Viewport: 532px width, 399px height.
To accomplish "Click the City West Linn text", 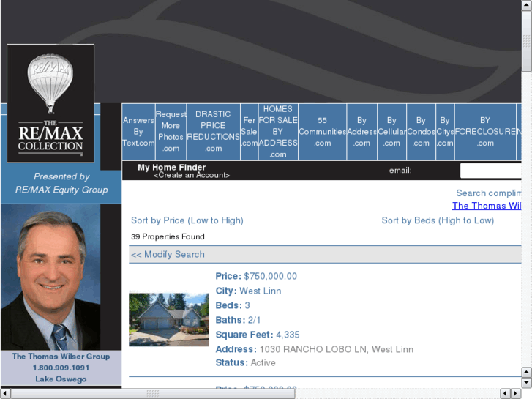I will point(248,291).
